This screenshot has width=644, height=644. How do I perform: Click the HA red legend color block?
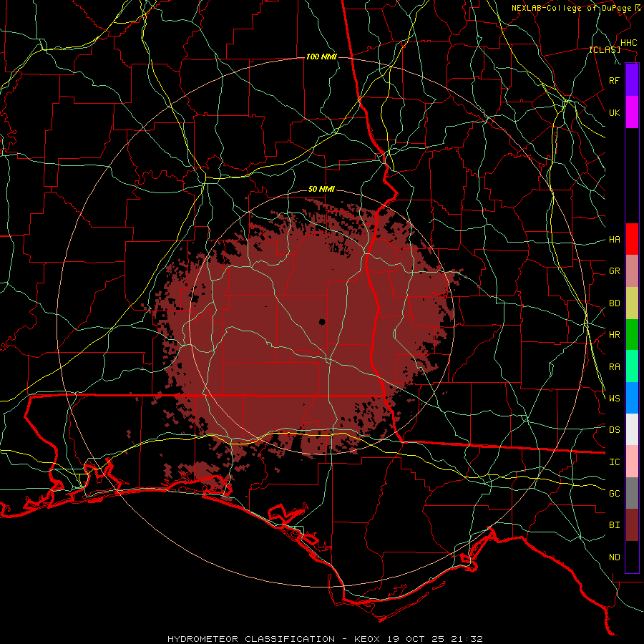point(632,239)
